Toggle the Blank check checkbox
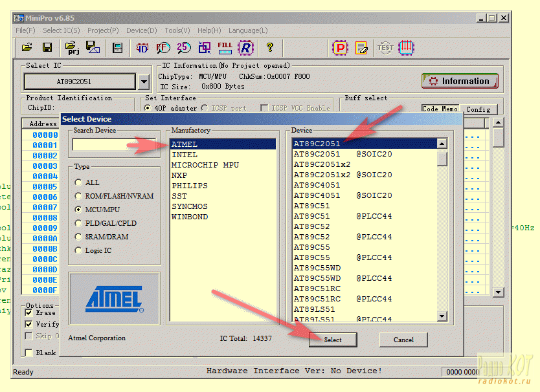The height and width of the screenshot is (392, 540). point(29,353)
